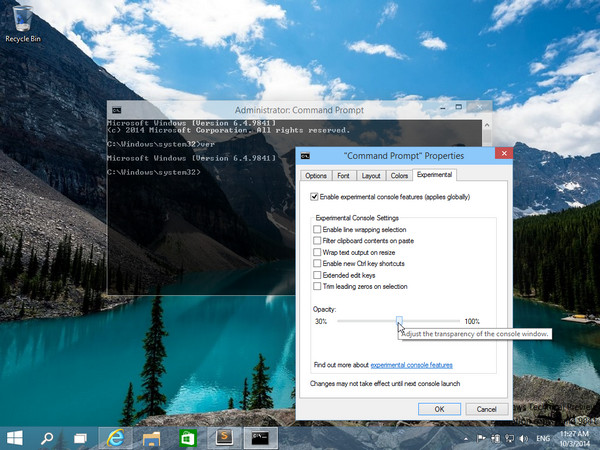The image size is (600, 450).
Task: Click the Opacity slider thumb
Action: [399, 321]
